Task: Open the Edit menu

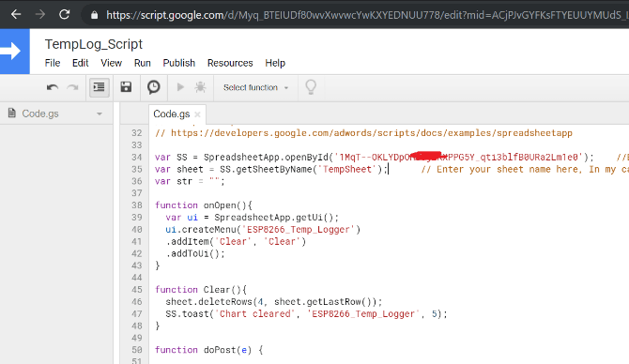Action: click(80, 63)
